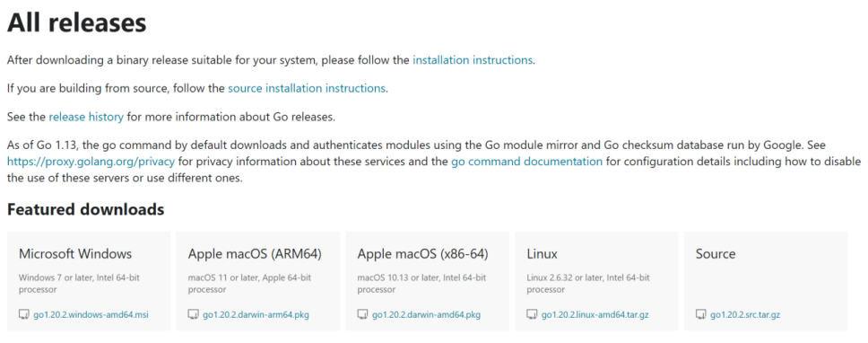The image size is (868, 343).
Task: Download go1.20.2.darwin-amd64.pkg
Action: [x=426, y=315]
